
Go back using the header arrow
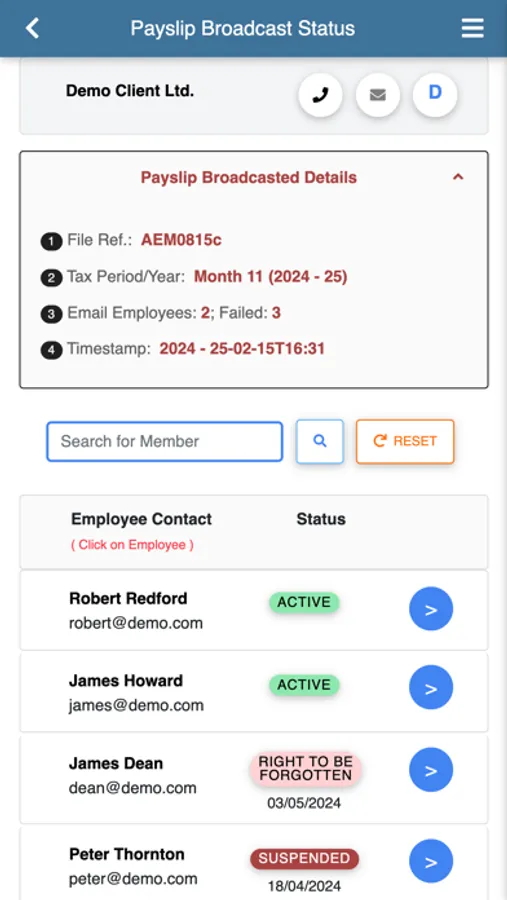[33, 28]
